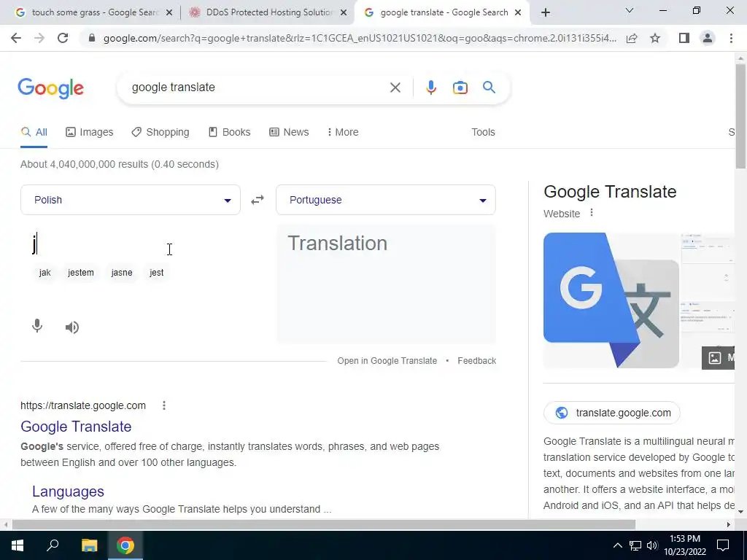Click translate-by-voice microphone under input
The image size is (747, 560).
pyautogui.click(x=37, y=326)
